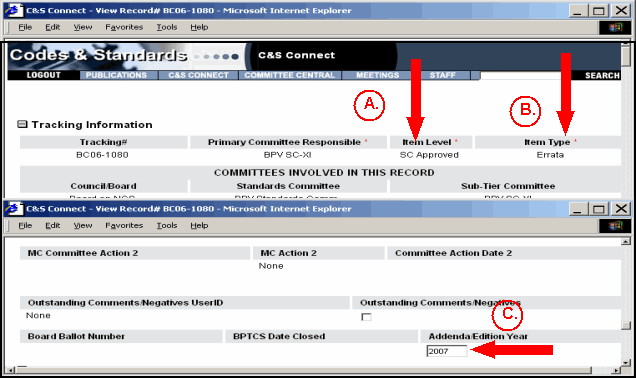Click the None value under MC Action 2

pos(271,266)
